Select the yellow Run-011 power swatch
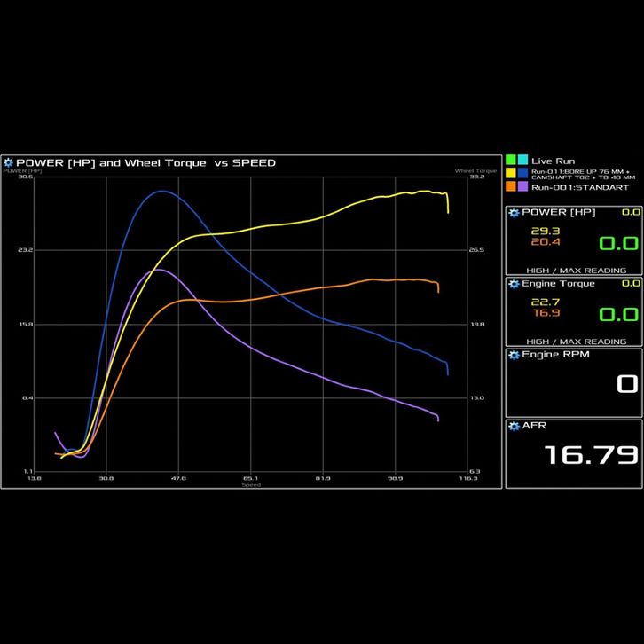 pyautogui.click(x=511, y=172)
